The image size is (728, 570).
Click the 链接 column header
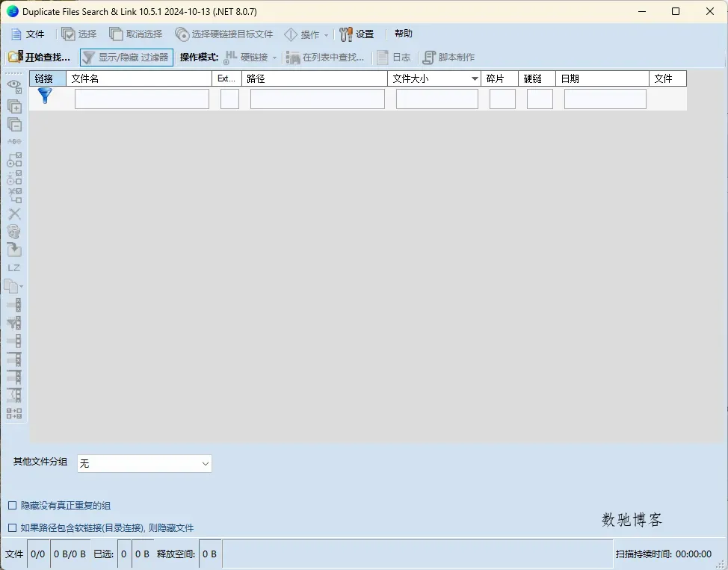pyautogui.click(x=48, y=78)
